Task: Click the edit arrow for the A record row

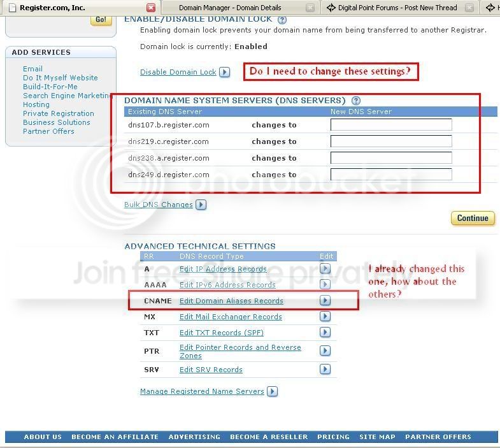Action: point(325,269)
